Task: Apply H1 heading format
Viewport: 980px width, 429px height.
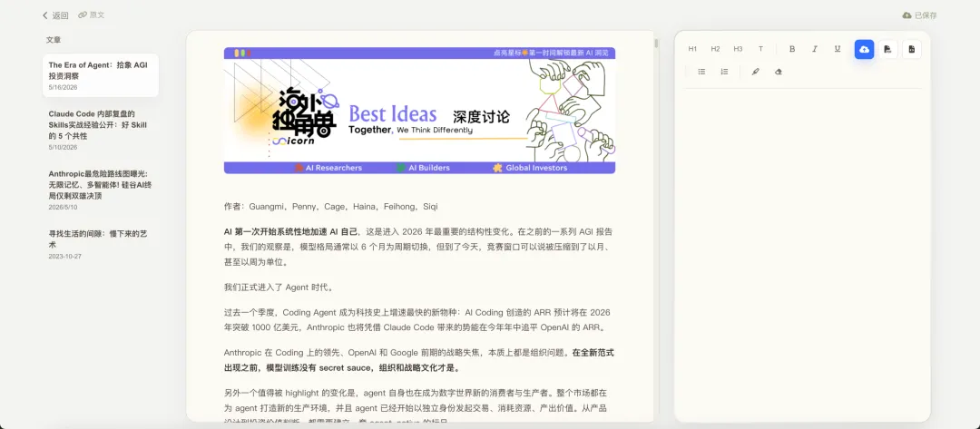Action: [692, 49]
